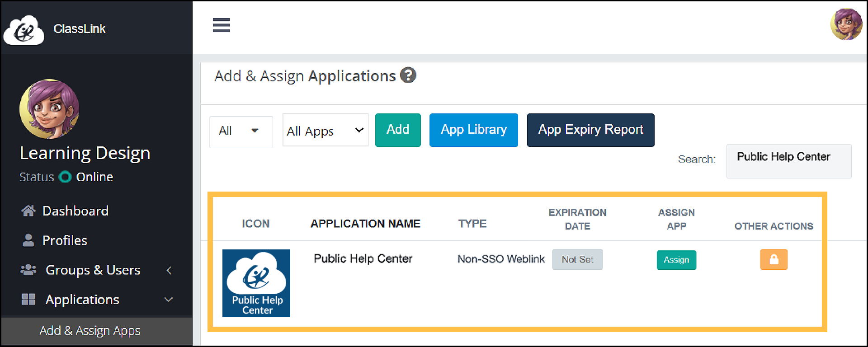This screenshot has width=868, height=347.
Task: Click the Profiles person icon
Action: 28,240
